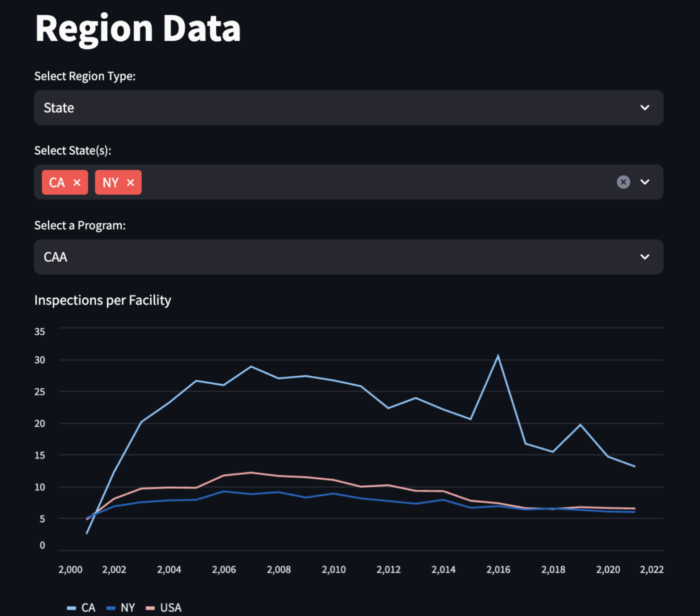Clear all selected states
Viewport: 700px width, 616px height.
[623, 182]
